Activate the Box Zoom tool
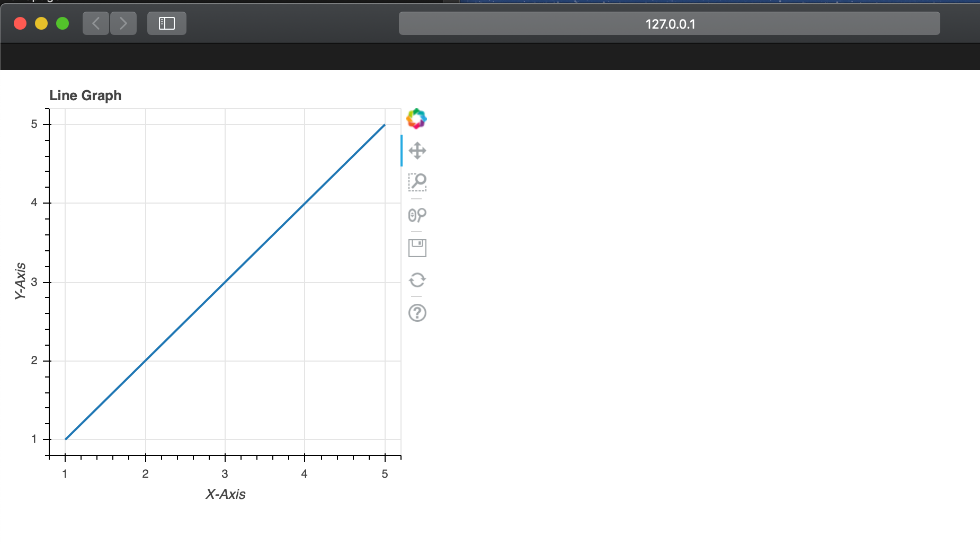 tap(417, 182)
